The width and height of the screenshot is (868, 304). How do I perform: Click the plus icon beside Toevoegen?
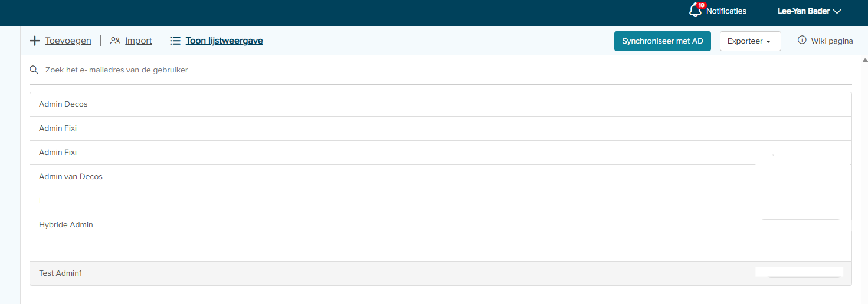[x=35, y=41]
